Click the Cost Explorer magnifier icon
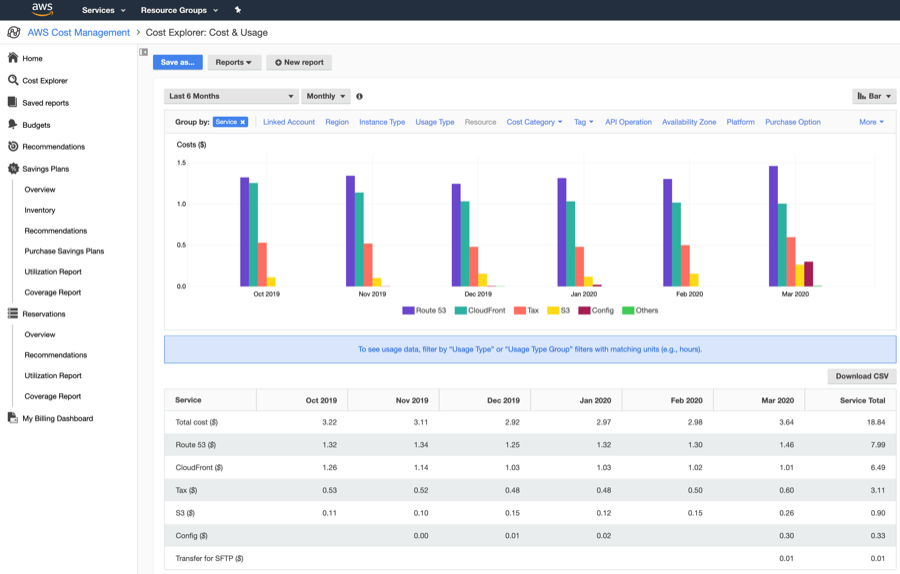Viewport: 900px width, 574px height. click(13, 80)
